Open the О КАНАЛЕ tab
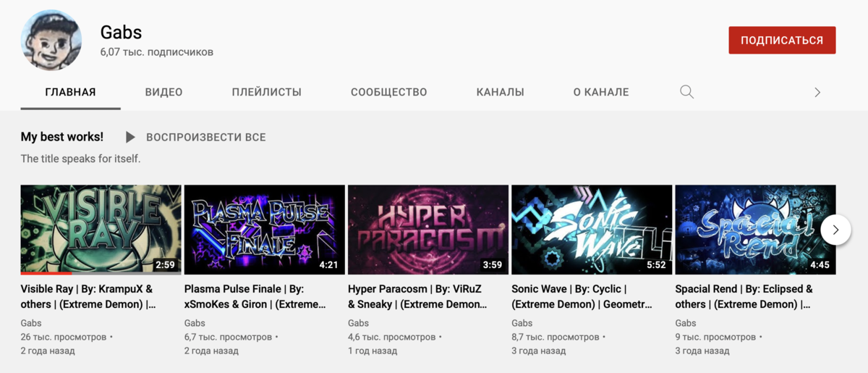868x373 pixels. tap(601, 92)
